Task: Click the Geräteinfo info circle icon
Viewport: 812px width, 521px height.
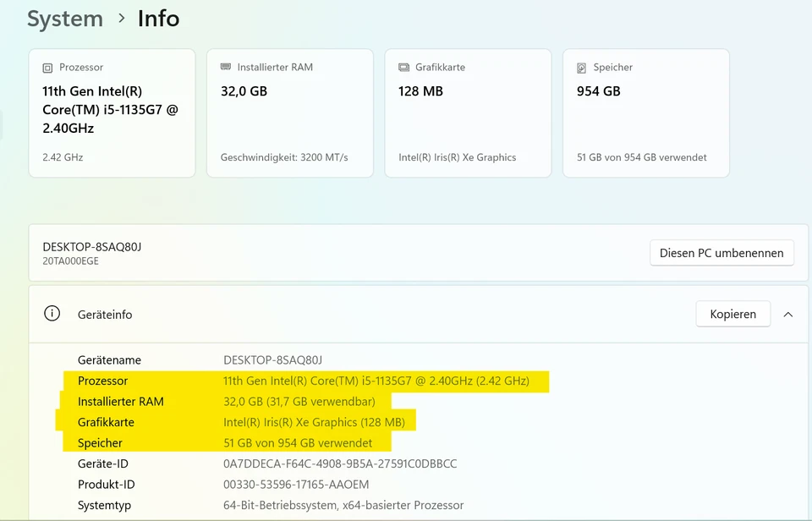Action: click(x=52, y=313)
